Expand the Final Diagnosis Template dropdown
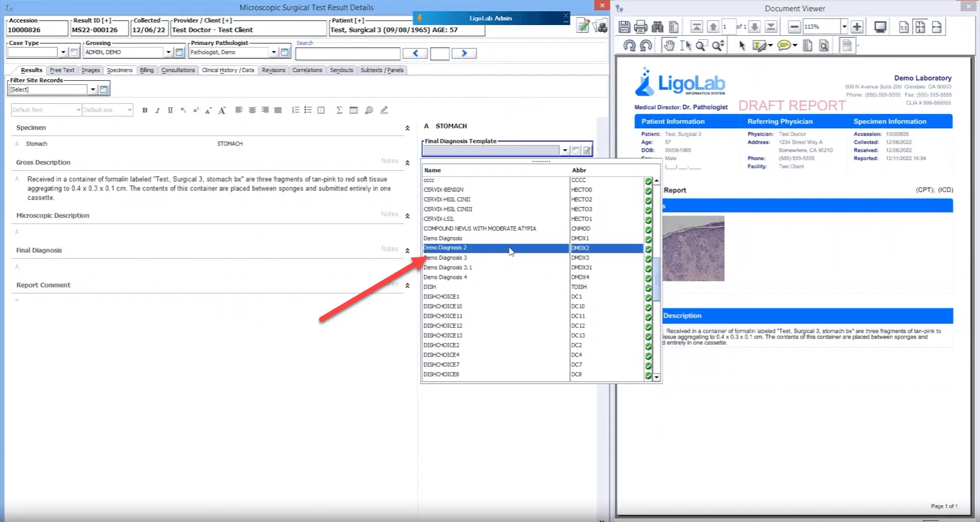 [565, 150]
